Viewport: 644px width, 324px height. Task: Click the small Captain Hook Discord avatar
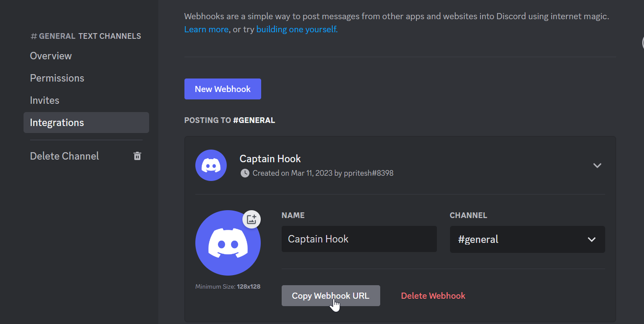(x=211, y=165)
